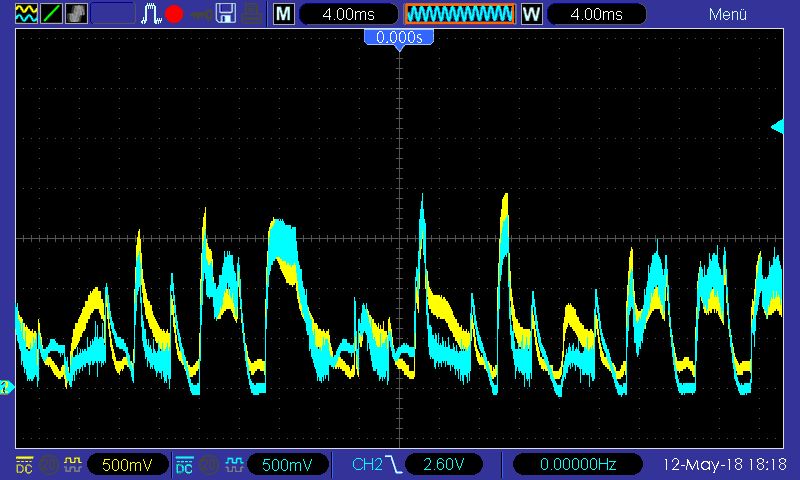Image resolution: width=800 pixels, height=480 pixels.
Task: Click the waveform overview thumbnail
Action: click(459, 14)
